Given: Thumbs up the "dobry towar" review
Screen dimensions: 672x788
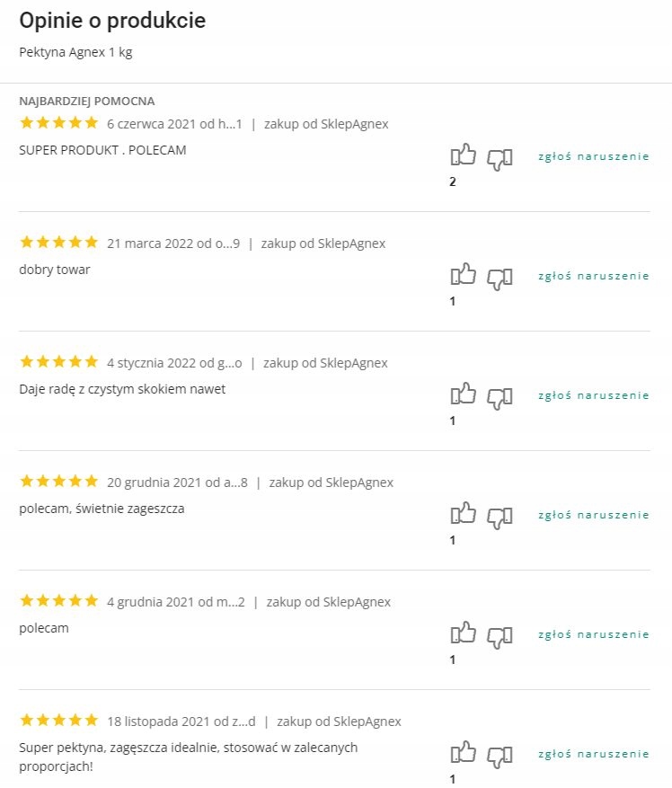Looking at the screenshot, I should click(x=463, y=275).
